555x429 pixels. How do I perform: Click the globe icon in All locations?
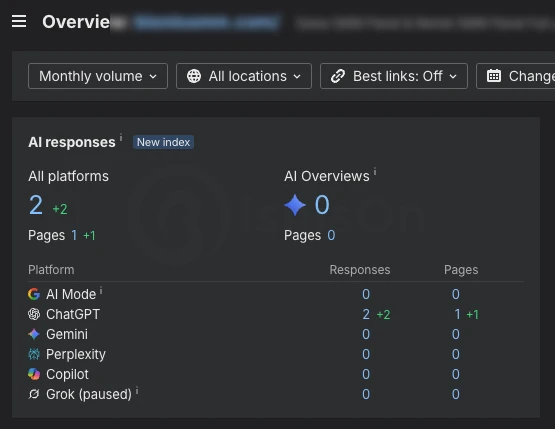[194, 76]
